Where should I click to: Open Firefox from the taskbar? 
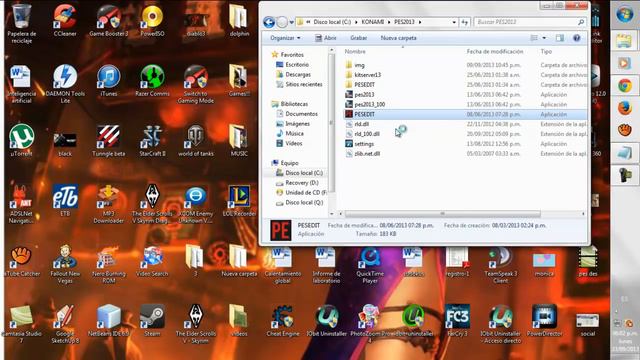(x=624, y=108)
